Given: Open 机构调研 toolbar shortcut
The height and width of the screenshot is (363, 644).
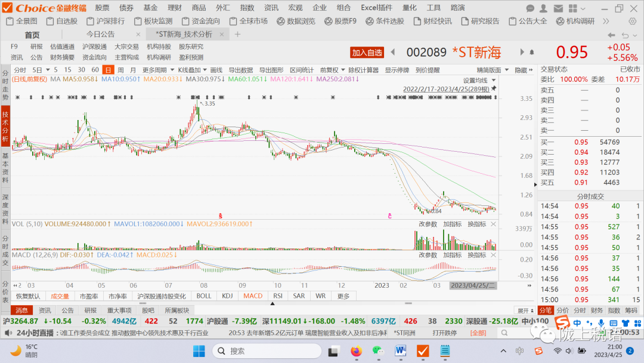Looking at the screenshot, I should [x=575, y=21].
